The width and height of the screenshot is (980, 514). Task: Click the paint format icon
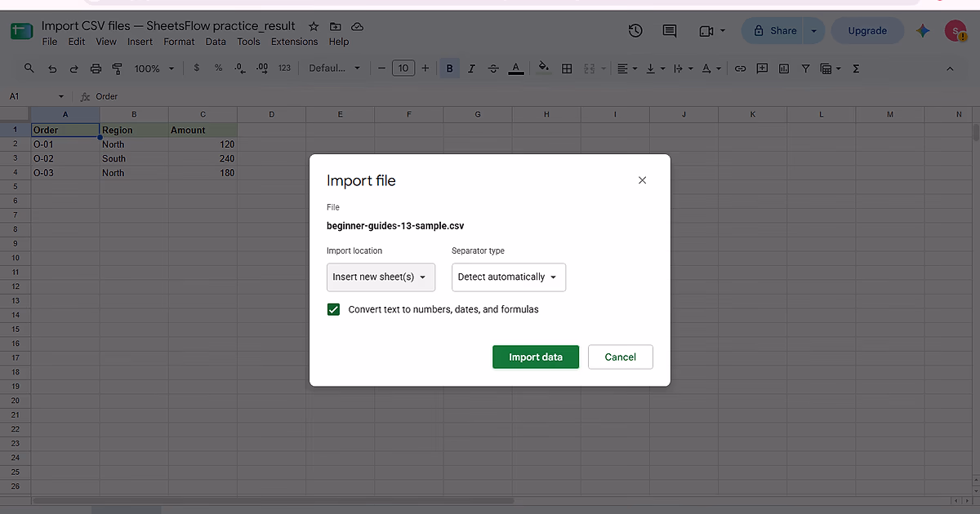click(117, 69)
